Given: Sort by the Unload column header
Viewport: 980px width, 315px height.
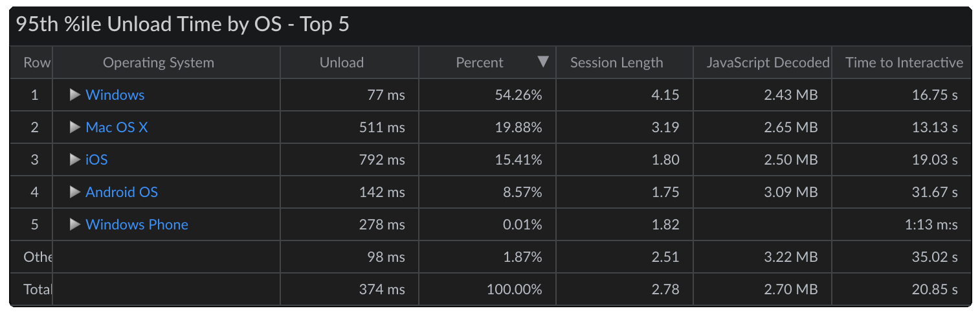Looking at the screenshot, I should click(x=342, y=63).
